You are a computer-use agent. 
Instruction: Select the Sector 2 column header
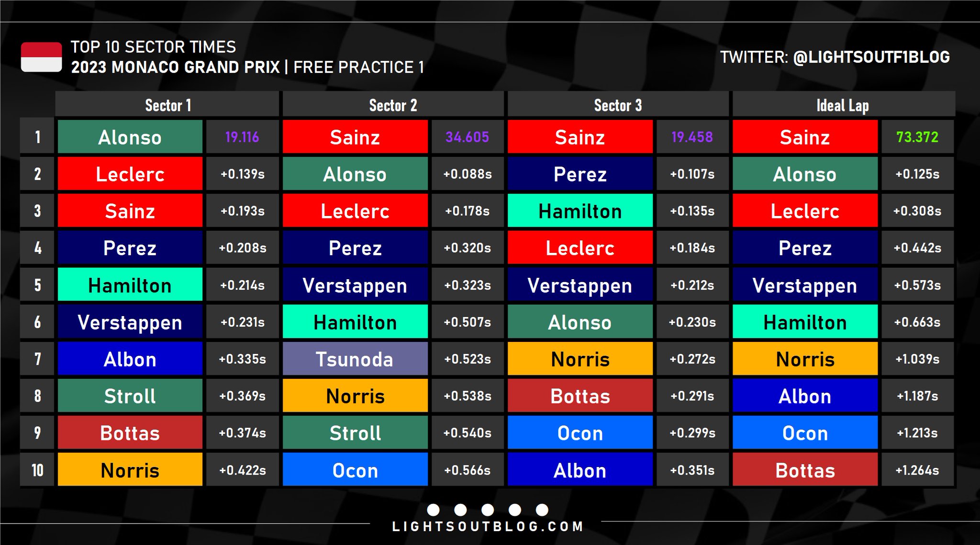click(x=393, y=104)
